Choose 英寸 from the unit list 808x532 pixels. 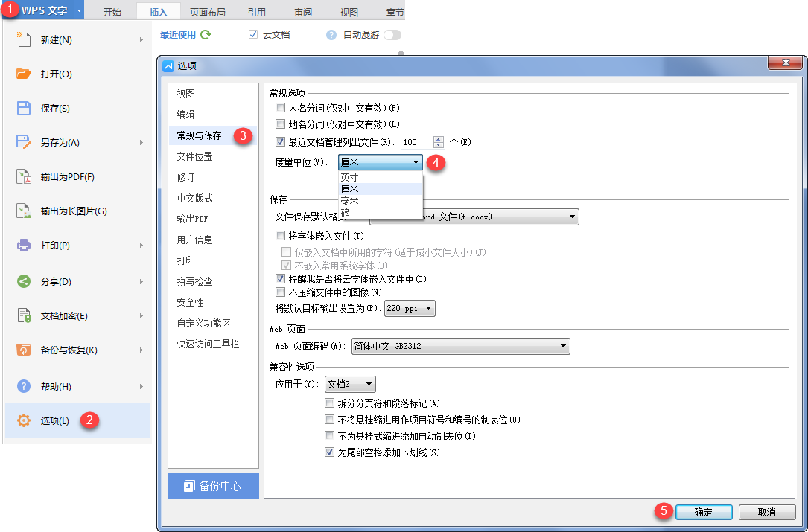tap(381, 176)
